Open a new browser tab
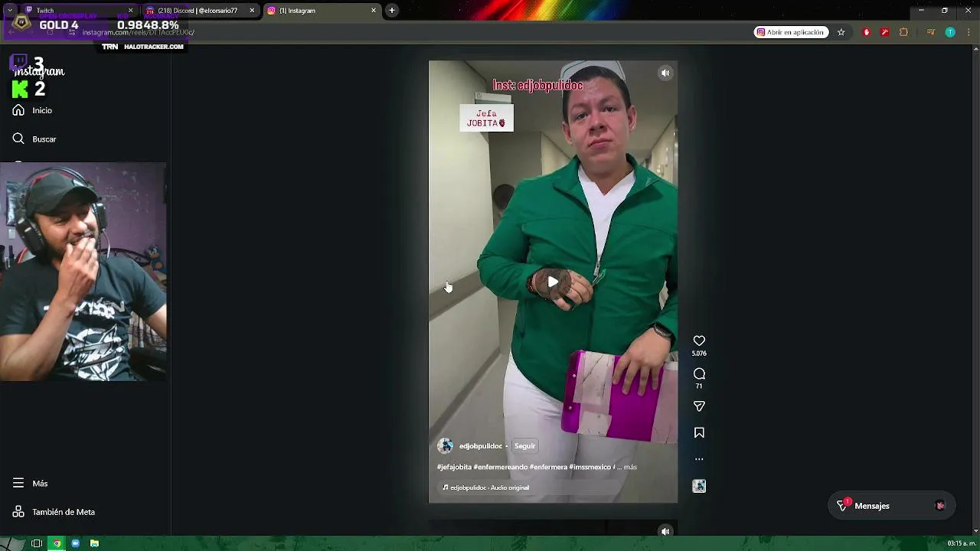Screen dimensions: 980x551 click(392, 11)
